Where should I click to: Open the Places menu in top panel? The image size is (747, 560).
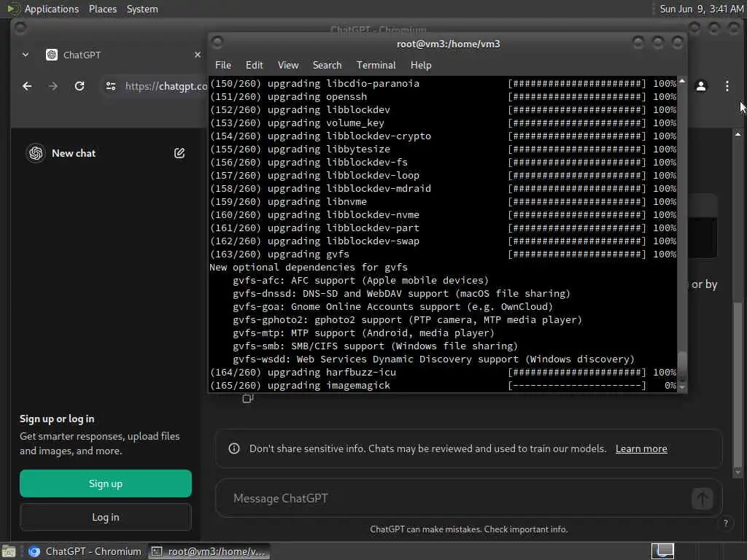[102, 9]
